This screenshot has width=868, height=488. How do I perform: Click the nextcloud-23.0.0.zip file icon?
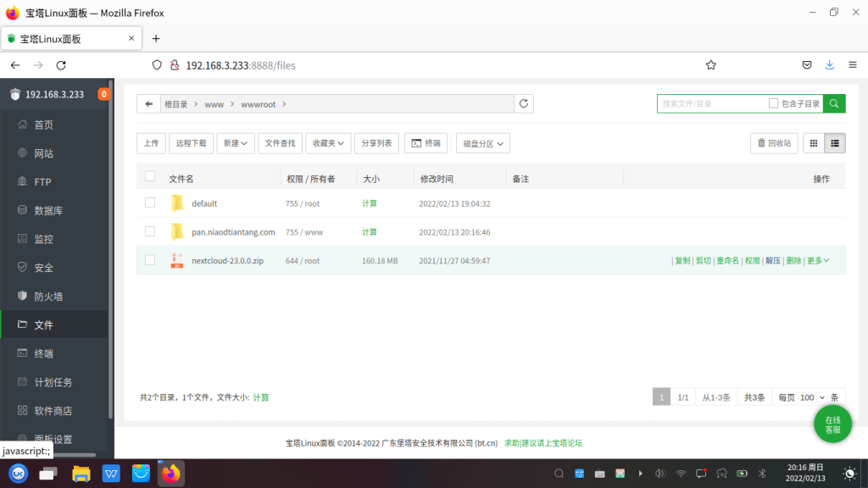point(176,260)
